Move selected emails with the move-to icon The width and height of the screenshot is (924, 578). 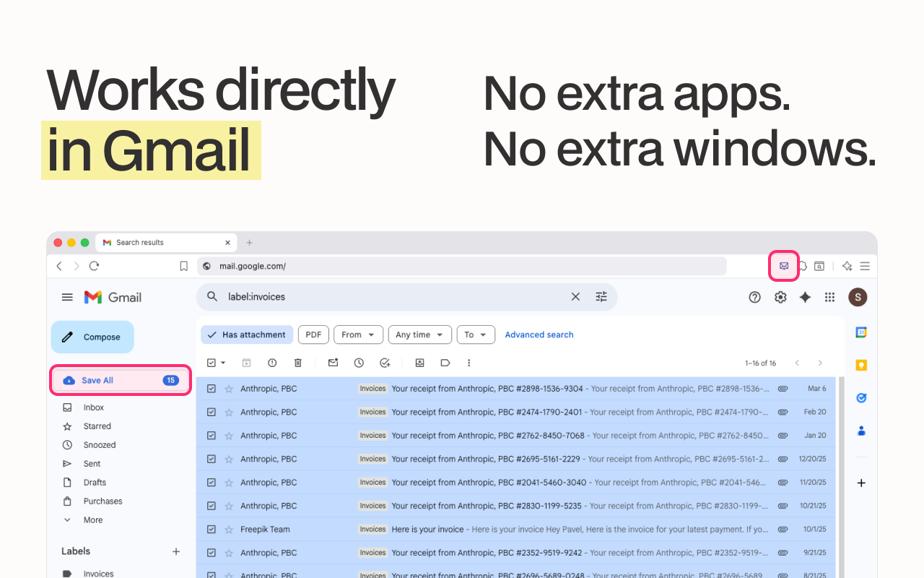tap(419, 363)
